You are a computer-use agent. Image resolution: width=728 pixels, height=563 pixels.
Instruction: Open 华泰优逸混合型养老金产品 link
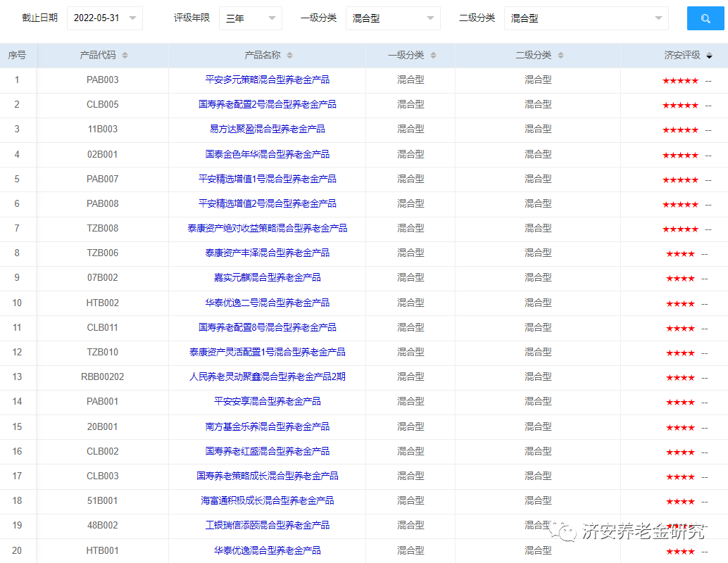tap(268, 550)
